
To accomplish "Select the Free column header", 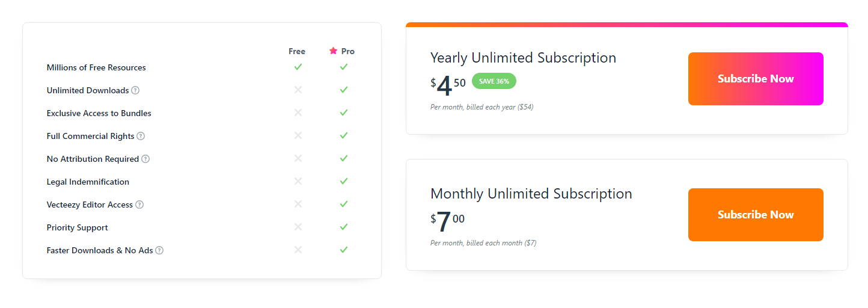I will tap(297, 51).
